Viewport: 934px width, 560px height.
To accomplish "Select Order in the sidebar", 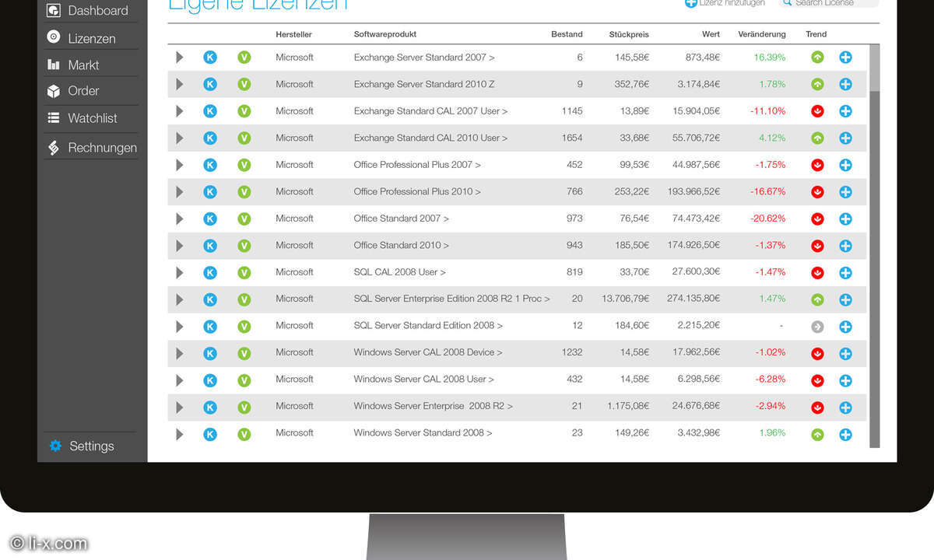I will click(x=73, y=91).
